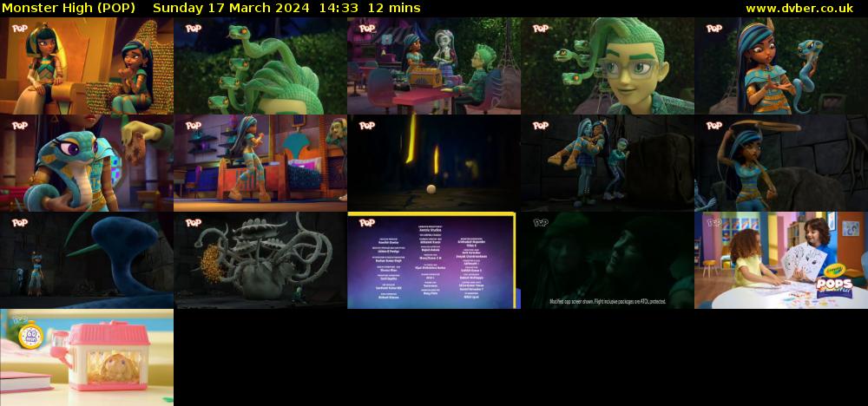This screenshot has width=868, height=406.
Task: Open thumbnail of blue cobra close-up
Action: pos(86,163)
